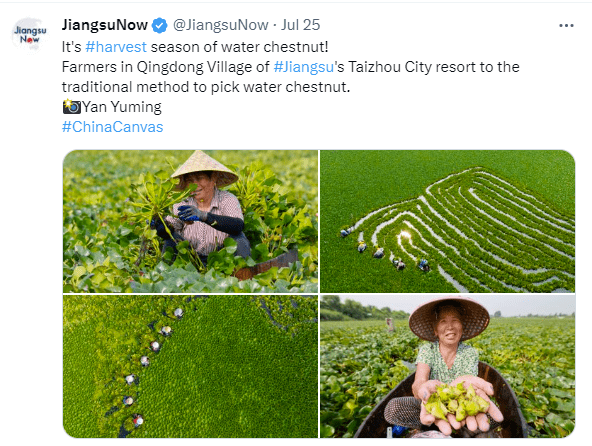Screen dimensions: 592x446
Task: Click the camera emoji before Yan Yuming
Action: [x=72, y=107]
